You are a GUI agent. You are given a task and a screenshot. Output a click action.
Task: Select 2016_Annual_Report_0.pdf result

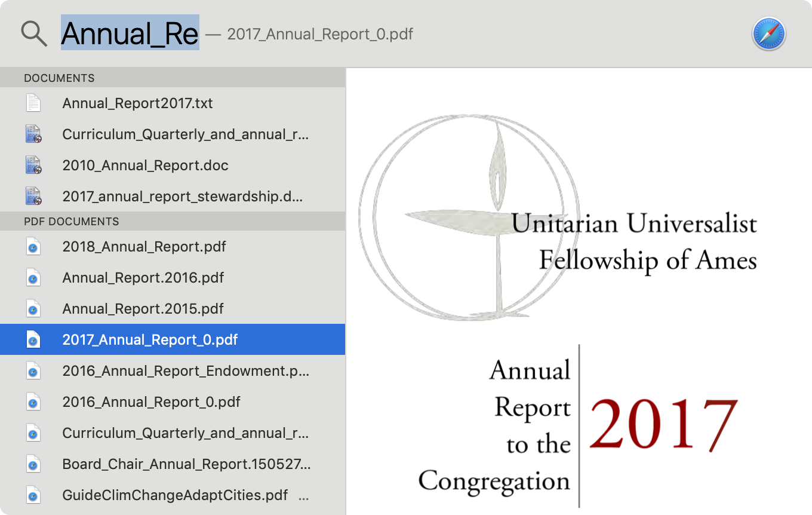pos(173,401)
